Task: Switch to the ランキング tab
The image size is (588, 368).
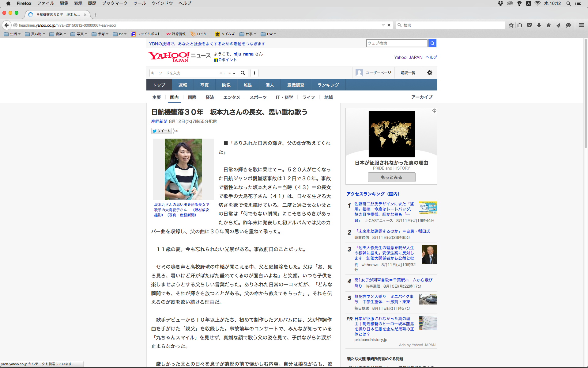Action: (x=328, y=85)
